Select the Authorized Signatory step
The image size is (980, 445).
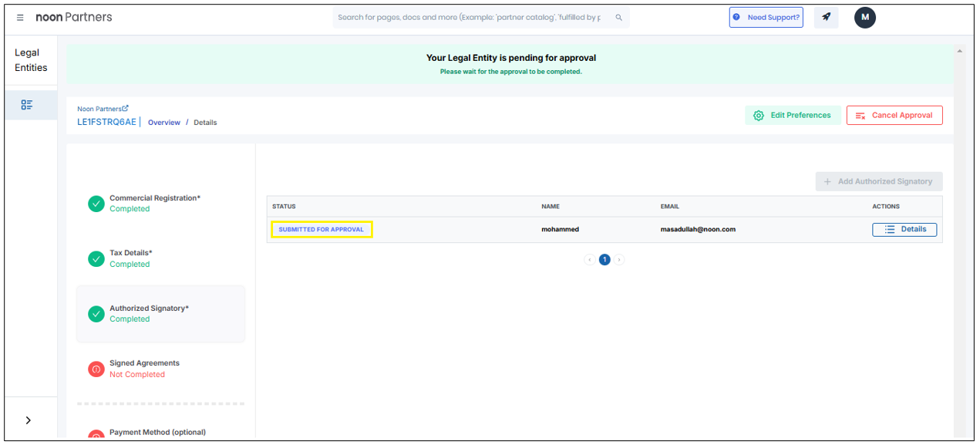click(x=160, y=314)
